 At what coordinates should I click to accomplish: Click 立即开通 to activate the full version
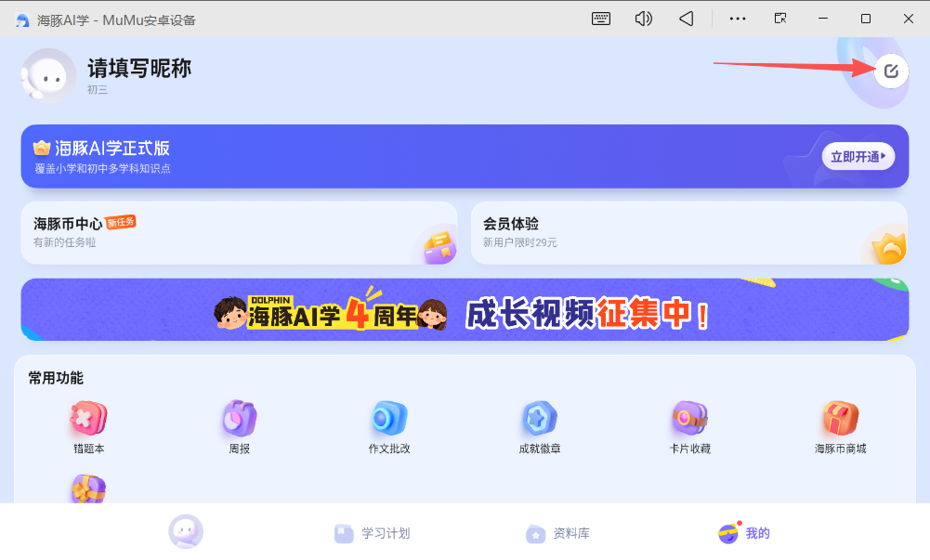[x=858, y=156]
